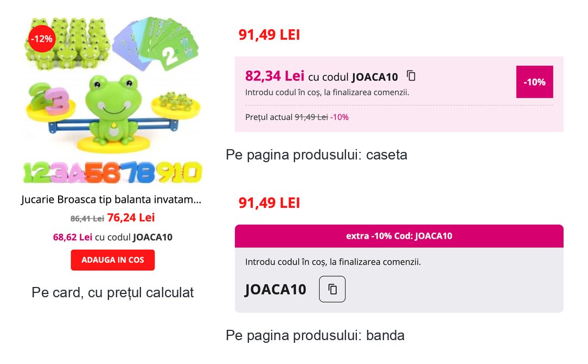This screenshot has height=364, width=588.
Task: Click the group of green frog figurines
Action: (x=67, y=44)
